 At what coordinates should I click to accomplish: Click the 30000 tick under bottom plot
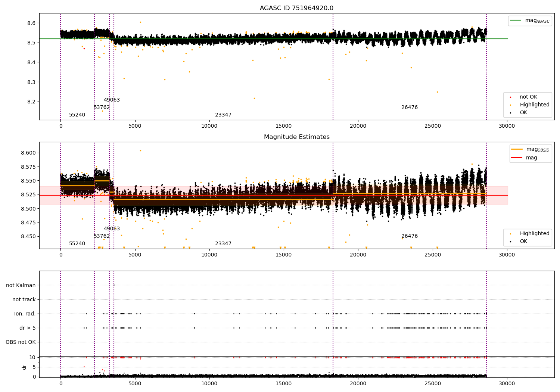point(507,383)
